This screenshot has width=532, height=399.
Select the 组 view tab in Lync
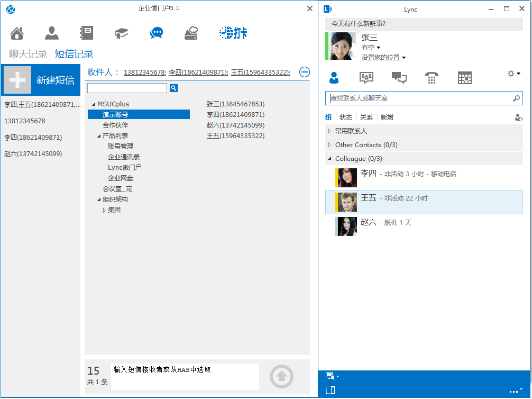[328, 117]
